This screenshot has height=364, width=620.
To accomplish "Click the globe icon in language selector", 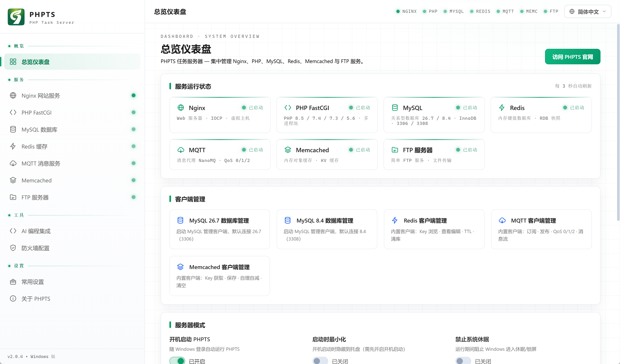I will 572,12.
